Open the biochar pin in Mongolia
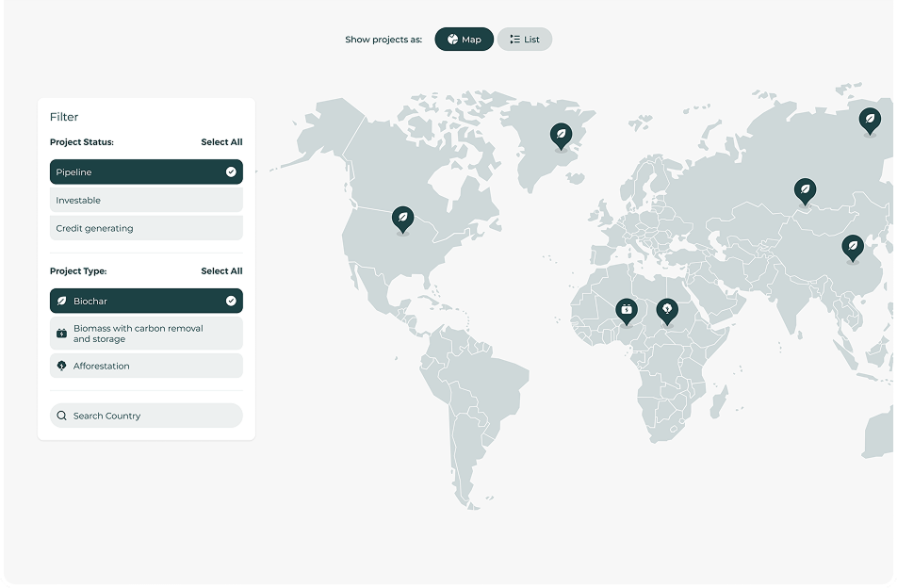 pyautogui.click(x=805, y=191)
